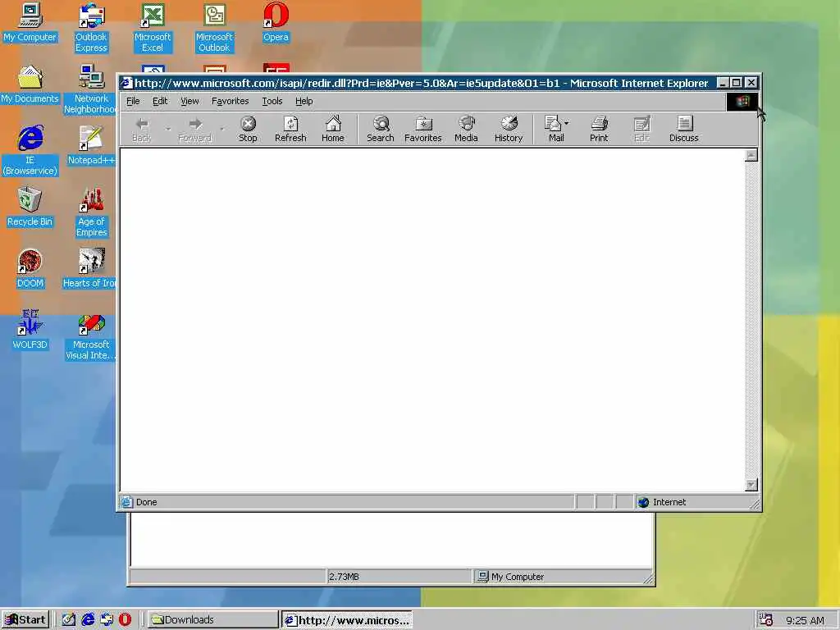The image size is (840, 630).
Task: Close the Internet Explorer window
Action: pos(751,83)
